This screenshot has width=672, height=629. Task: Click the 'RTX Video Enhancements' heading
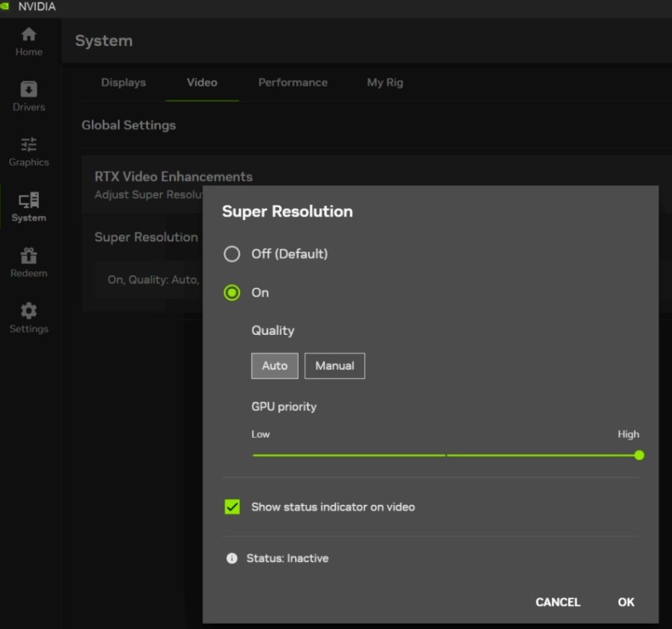(174, 177)
